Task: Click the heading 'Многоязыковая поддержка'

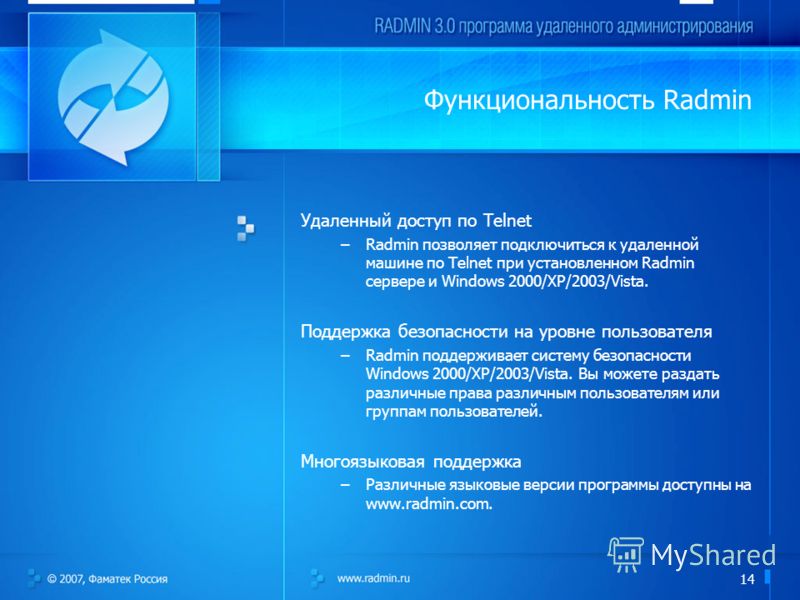Action: pyautogui.click(x=411, y=462)
